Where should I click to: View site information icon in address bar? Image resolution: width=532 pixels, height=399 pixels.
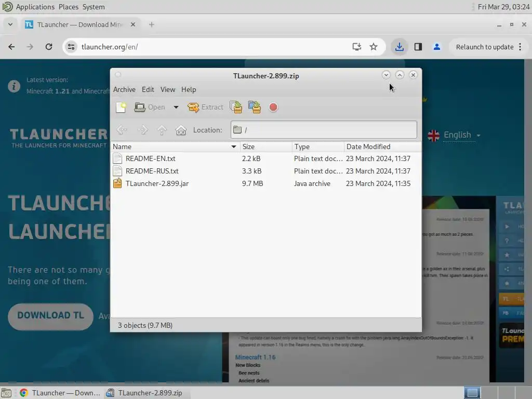click(71, 47)
